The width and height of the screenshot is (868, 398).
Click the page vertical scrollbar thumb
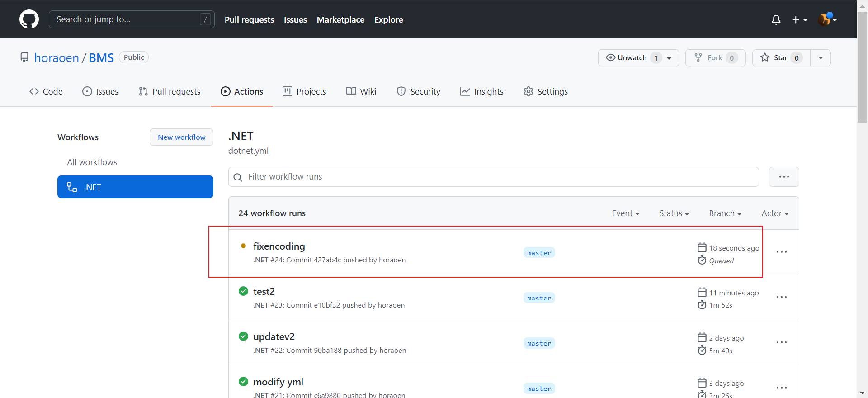click(x=862, y=67)
